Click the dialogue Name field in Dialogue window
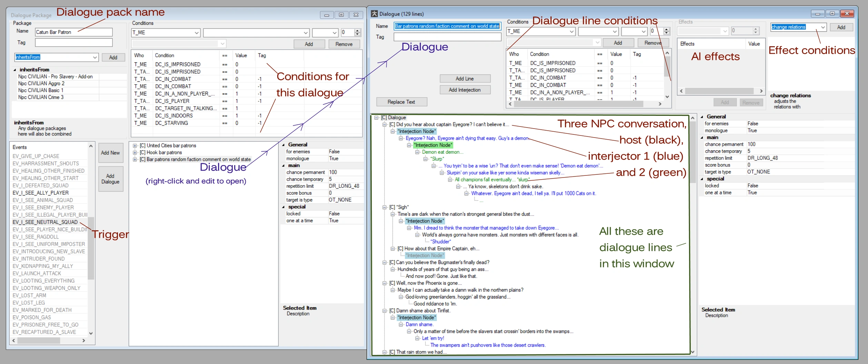The height and width of the screenshot is (364, 868). pyautogui.click(x=447, y=26)
